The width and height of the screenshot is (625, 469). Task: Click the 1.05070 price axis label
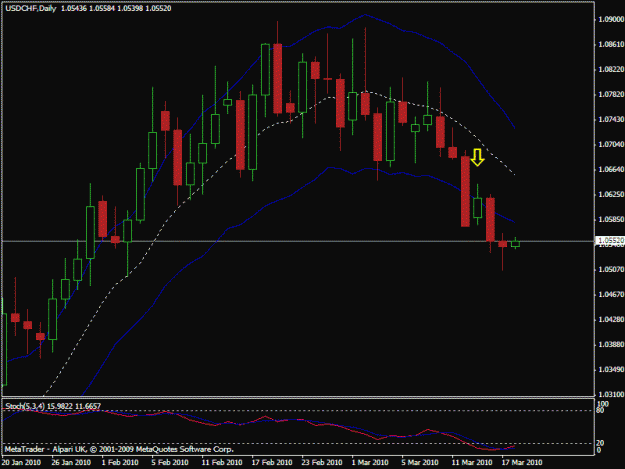(x=611, y=270)
